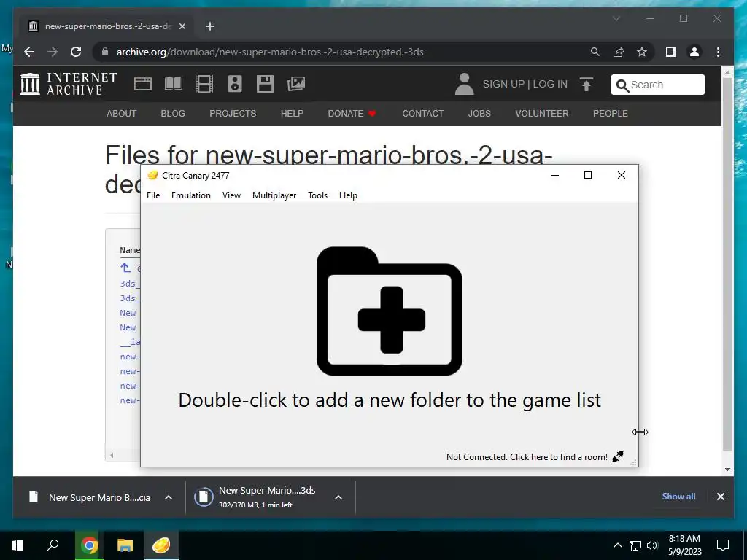Open CONTACT in archive navigation

422,113
